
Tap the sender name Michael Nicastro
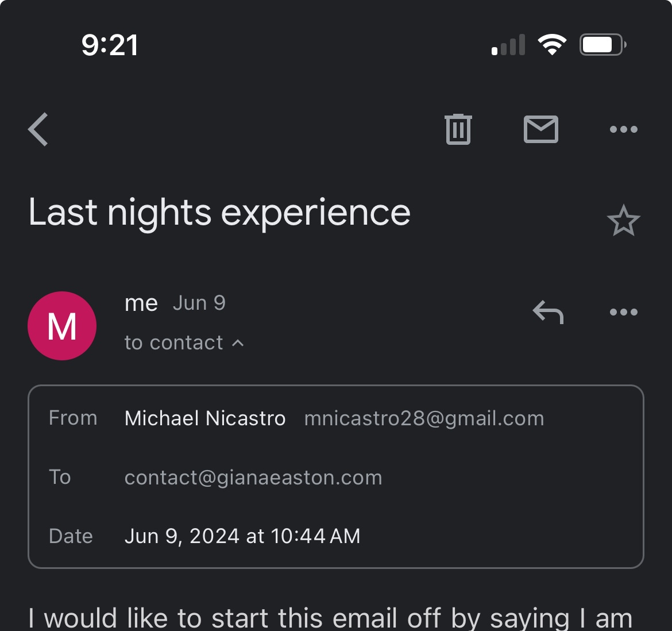pos(205,418)
